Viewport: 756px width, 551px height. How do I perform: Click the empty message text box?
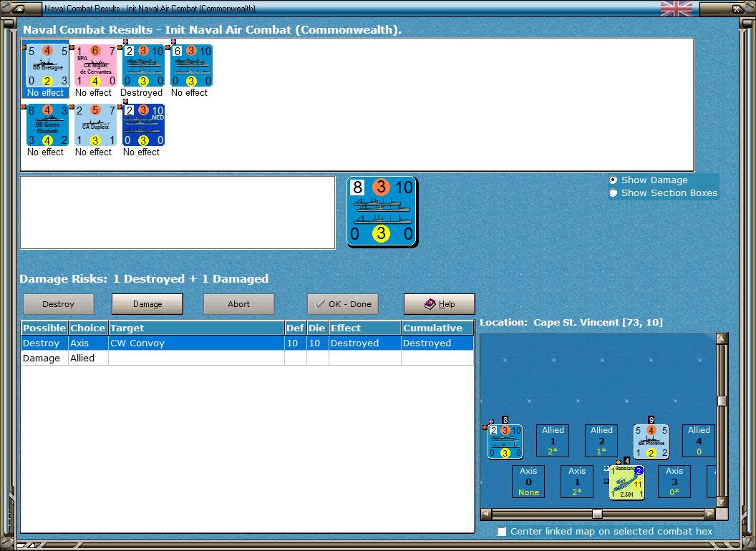point(178,213)
